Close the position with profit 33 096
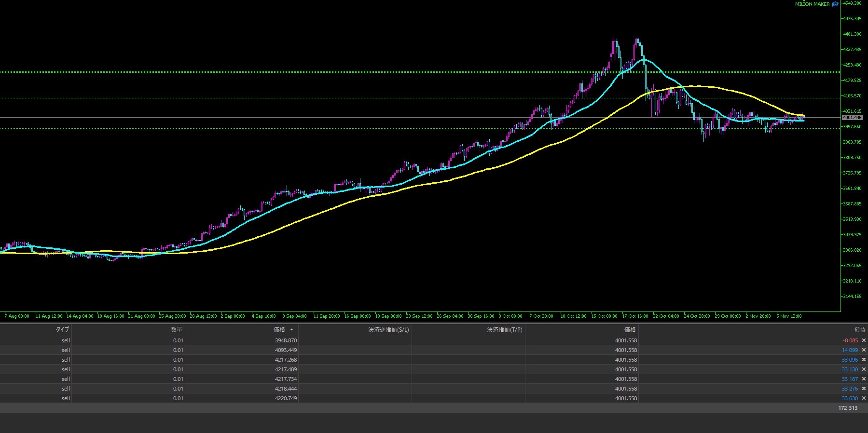Screen dimensions: 868x433 tap(864, 360)
